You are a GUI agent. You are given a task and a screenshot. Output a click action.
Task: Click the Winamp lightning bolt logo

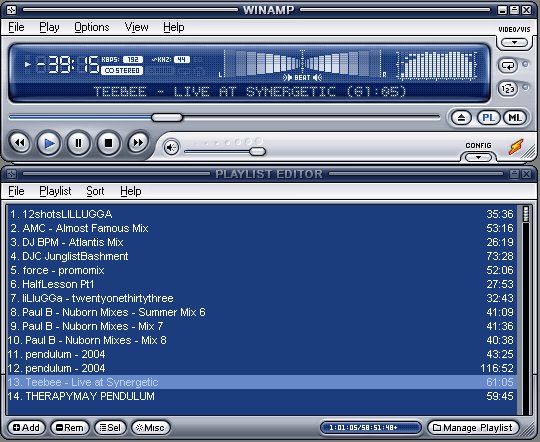tap(516, 147)
